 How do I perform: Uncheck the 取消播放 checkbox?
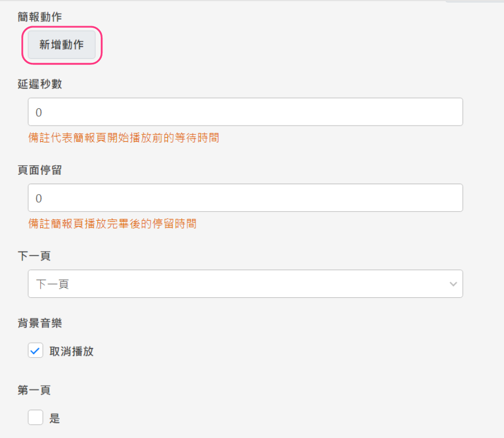coord(36,351)
